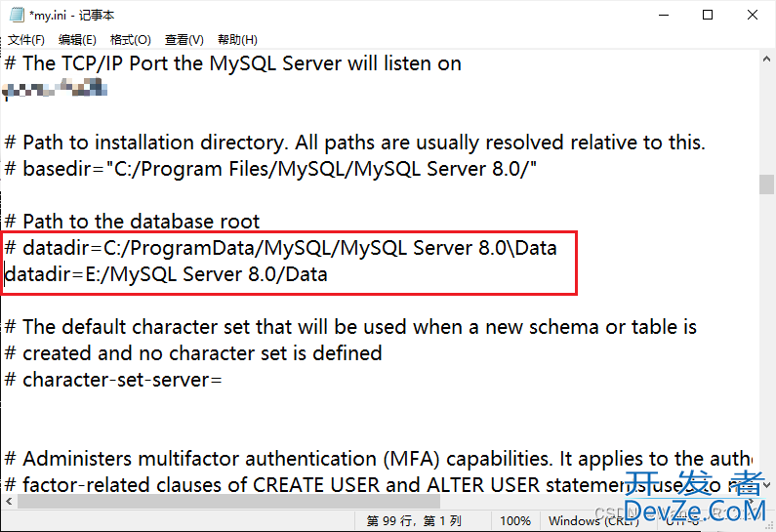Click the vertical scrollbar up arrow
Screen dimensions: 776x532
pyautogui.click(x=766, y=59)
